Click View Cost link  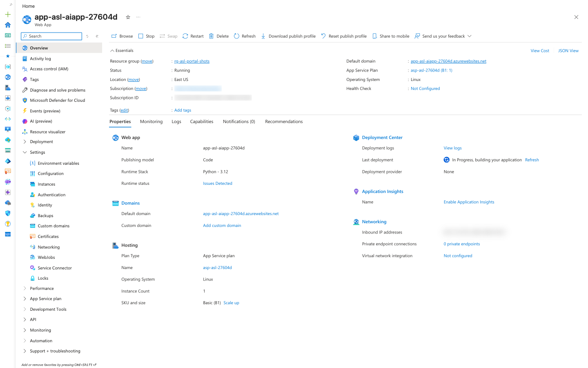click(540, 51)
